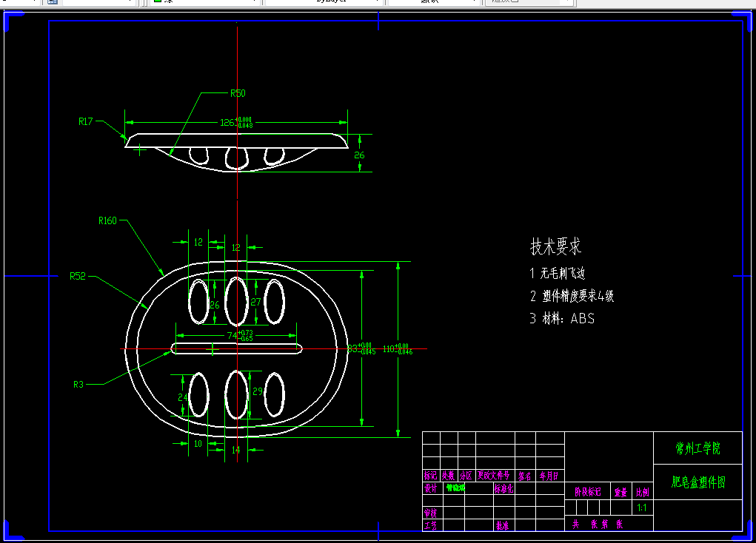Viewport: 756px width, 543px height.
Task: Select the 27 slot length dimension
Action: click(x=255, y=302)
